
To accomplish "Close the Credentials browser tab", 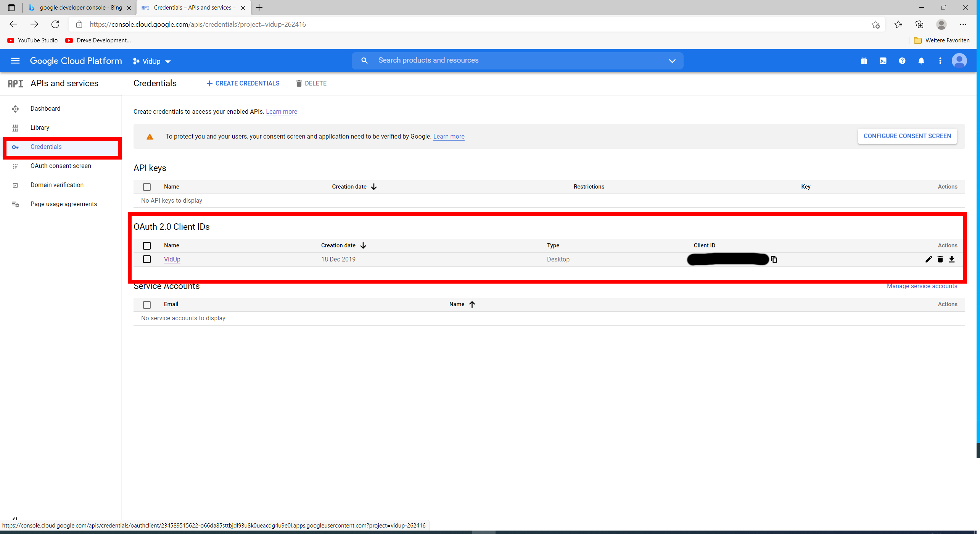I will click(243, 8).
